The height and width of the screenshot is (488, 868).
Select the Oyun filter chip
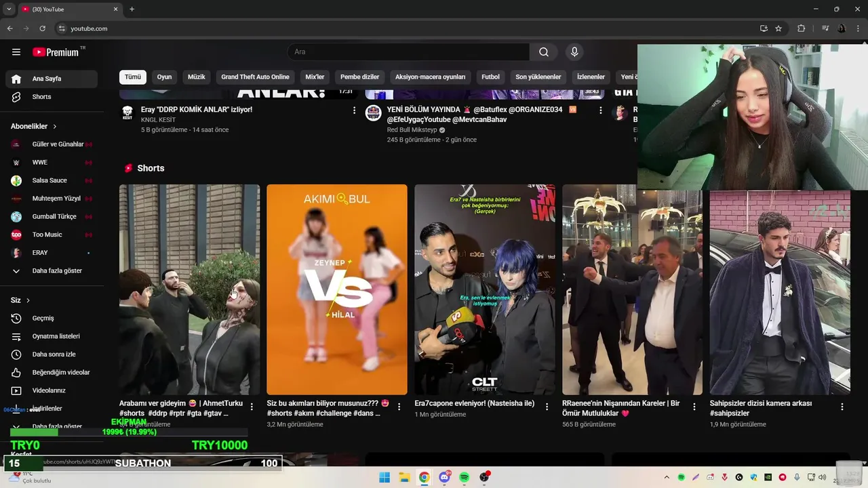coord(165,77)
